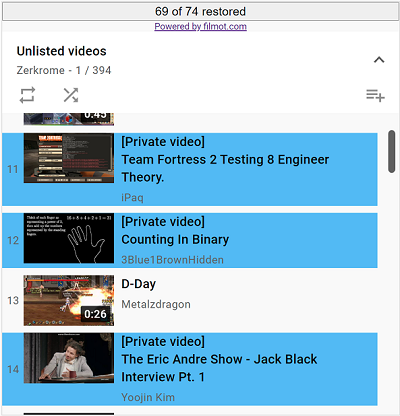The width and height of the screenshot is (400, 416).
Task: Select the Jack Black Interview Pt. 1 title
Action: tap(219, 368)
